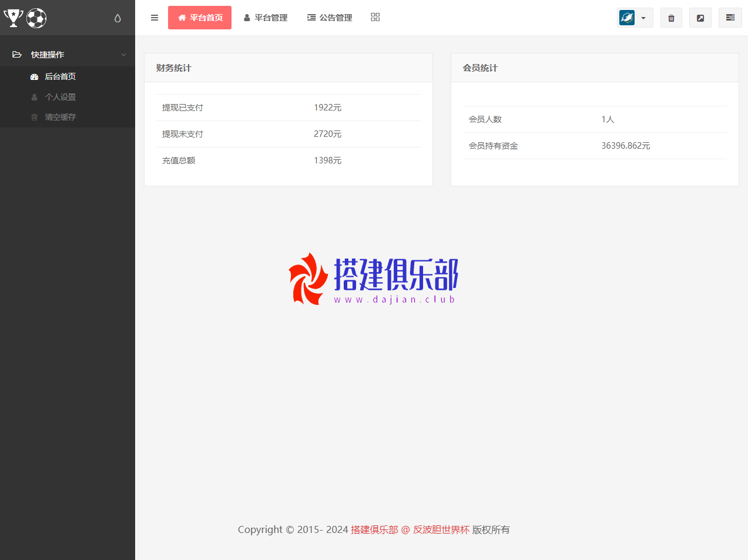Click the trash can clear-cache button
The image size is (748, 560).
click(671, 18)
